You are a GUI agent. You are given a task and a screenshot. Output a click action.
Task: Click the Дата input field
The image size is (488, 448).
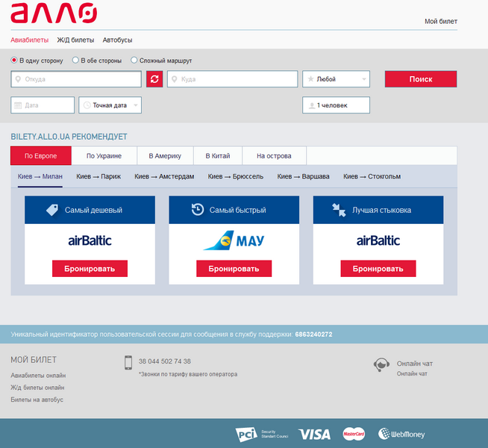click(43, 105)
